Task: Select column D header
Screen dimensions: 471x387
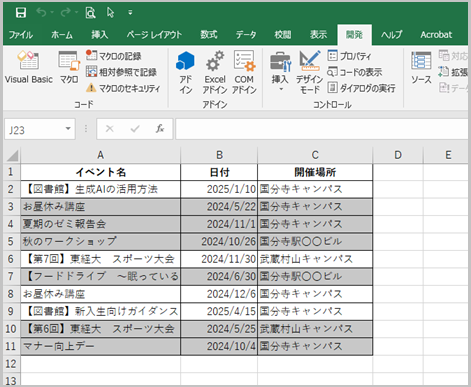Action: tap(398, 155)
